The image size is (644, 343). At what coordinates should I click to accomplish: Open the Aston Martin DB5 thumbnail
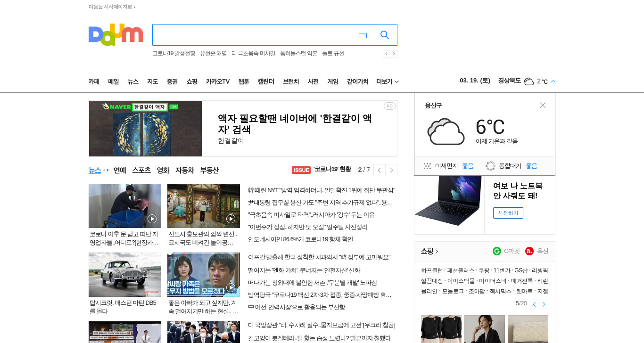[125, 275]
